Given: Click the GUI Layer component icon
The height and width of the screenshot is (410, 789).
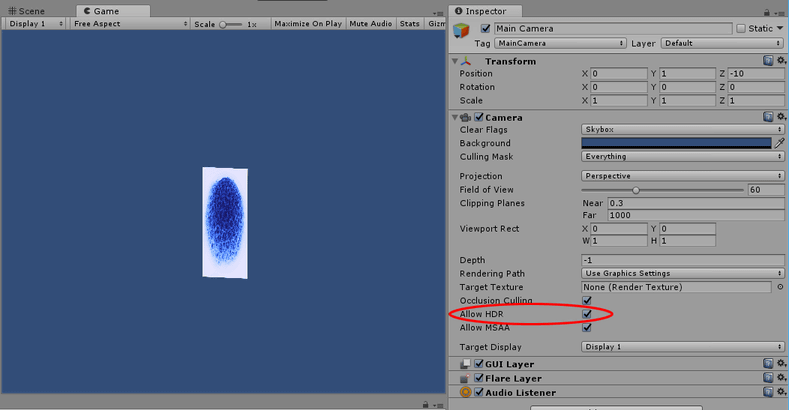Looking at the screenshot, I should [465, 364].
